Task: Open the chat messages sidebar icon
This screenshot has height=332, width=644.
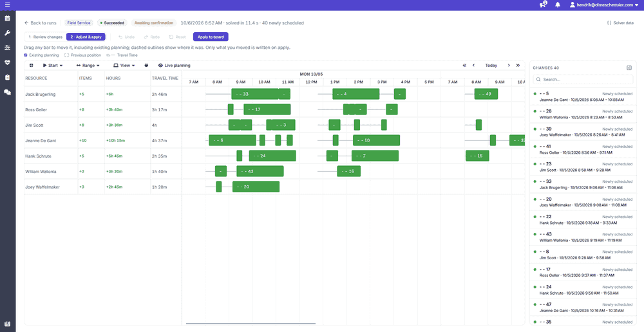Action: point(7,93)
